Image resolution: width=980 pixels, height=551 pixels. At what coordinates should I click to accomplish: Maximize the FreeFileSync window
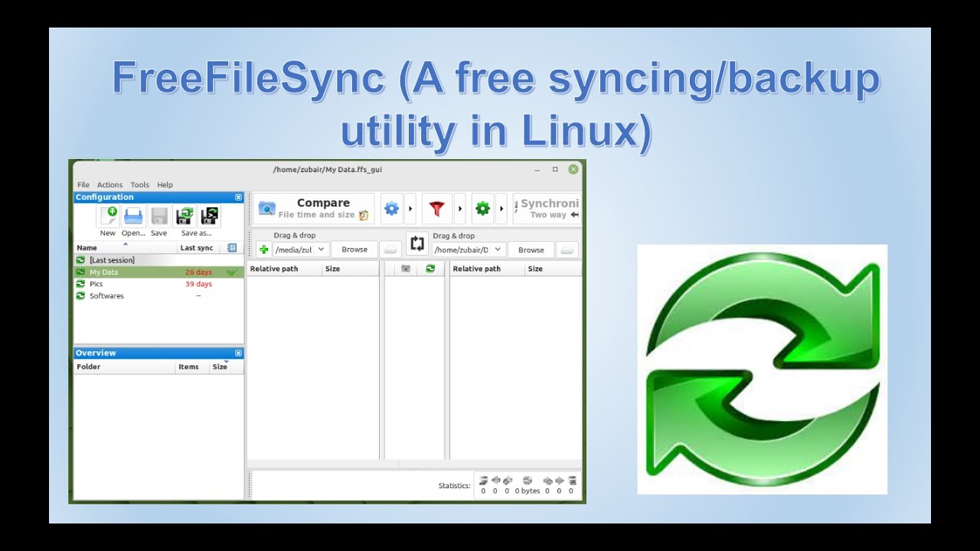pos(555,169)
